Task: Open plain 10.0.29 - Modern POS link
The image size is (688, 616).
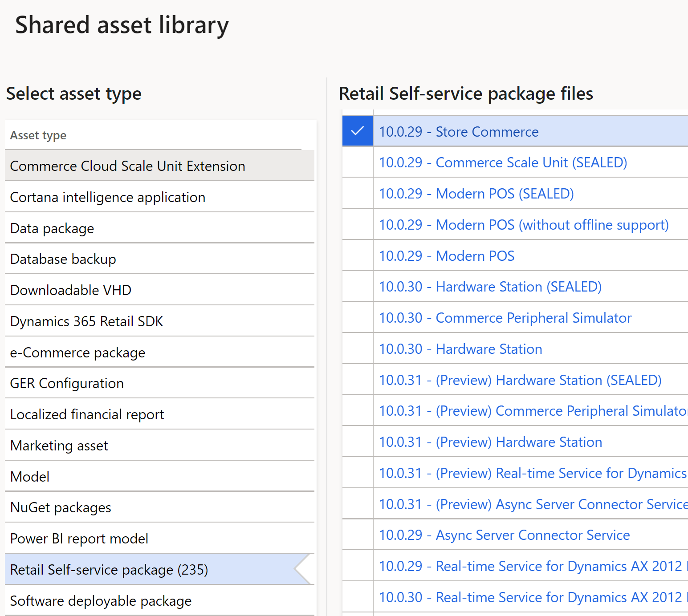Action: 447,256
